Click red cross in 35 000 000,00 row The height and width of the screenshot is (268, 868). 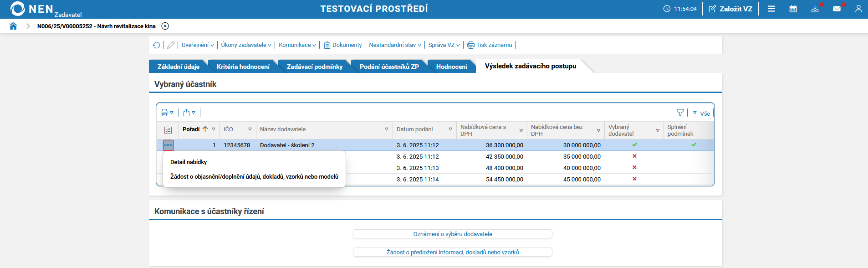tap(634, 156)
